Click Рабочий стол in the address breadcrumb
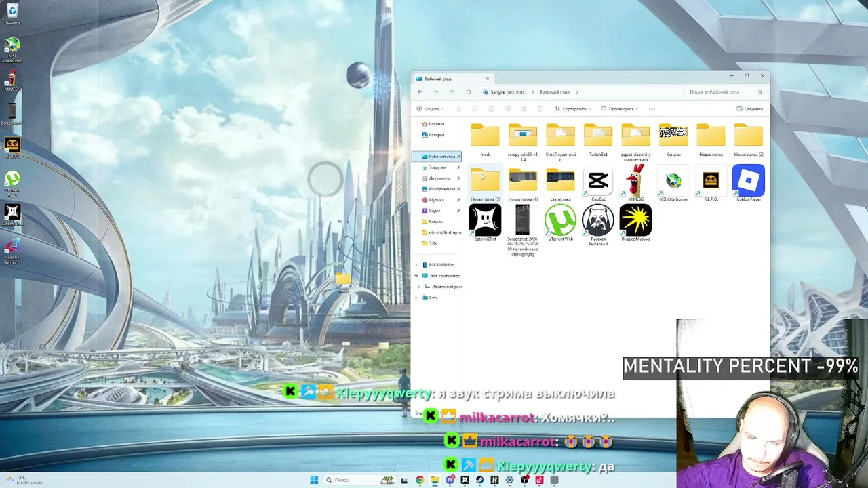This screenshot has height=488, width=868. (x=555, y=92)
